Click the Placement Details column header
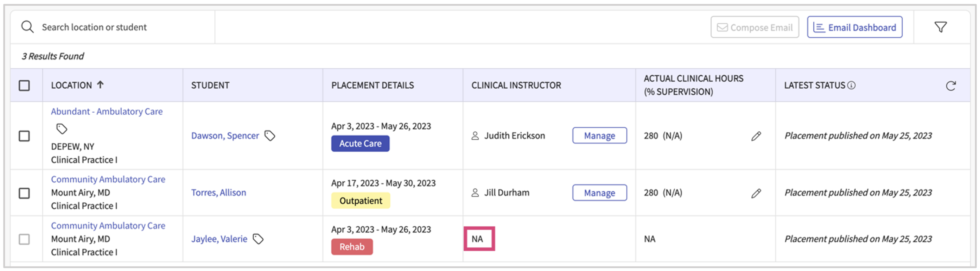Screen dimensions: 980x271 coord(372,85)
